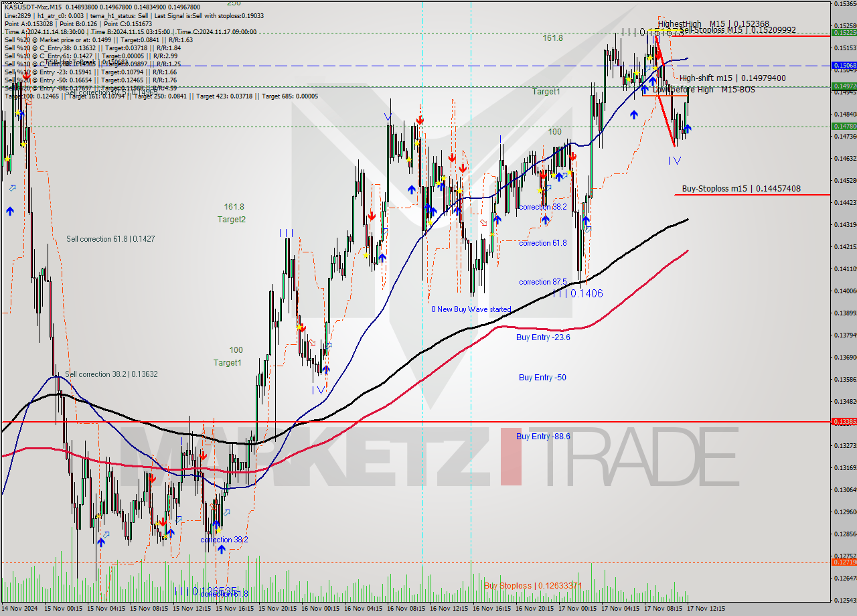Viewport: 857px width, 616px height.
Task: Click the 0.12856 price axis value
Action: coord(844,534)
